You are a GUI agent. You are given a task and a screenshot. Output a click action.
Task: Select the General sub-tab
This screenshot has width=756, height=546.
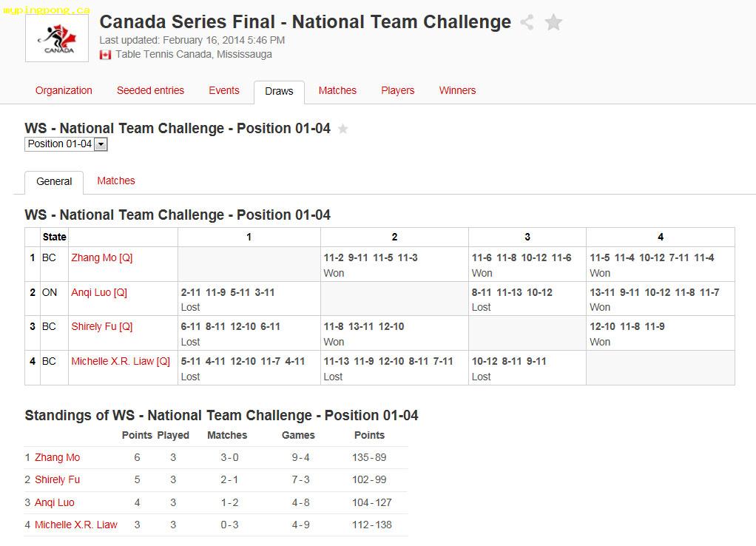tap(54, 182)
